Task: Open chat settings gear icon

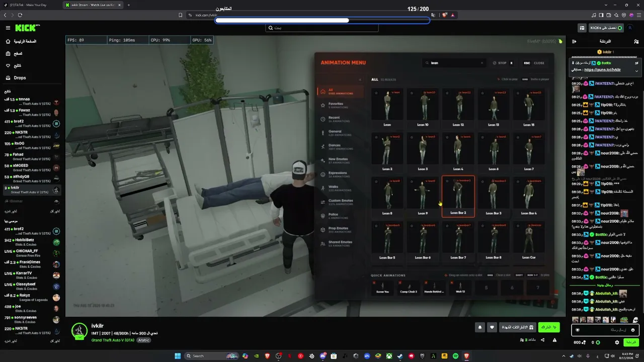Action: 617,342
